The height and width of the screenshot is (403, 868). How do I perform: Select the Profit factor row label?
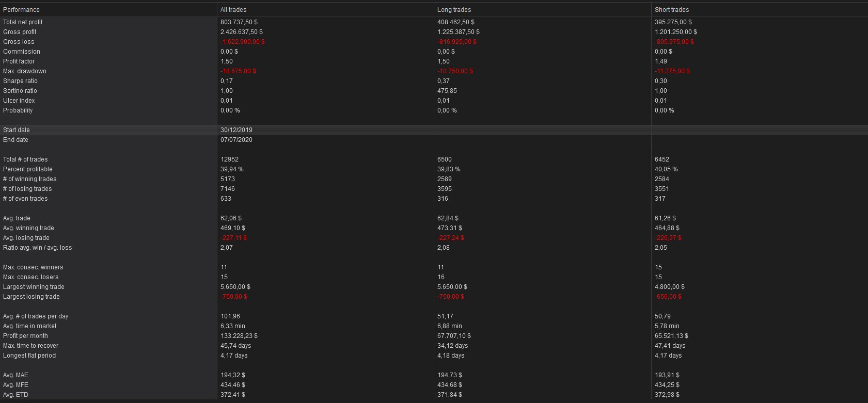coord(19,61)
